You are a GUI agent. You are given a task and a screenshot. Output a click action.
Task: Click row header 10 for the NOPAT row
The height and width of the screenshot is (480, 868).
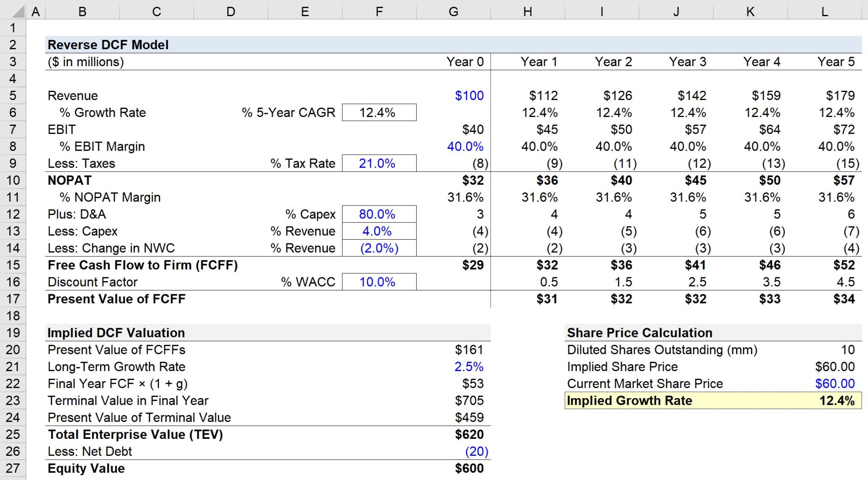13,180
